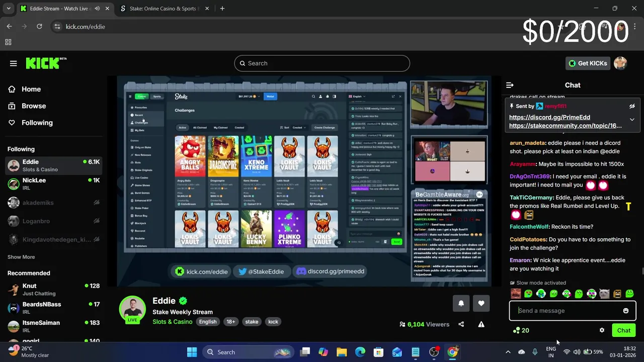Expand Following list with Show More

[x=21, y=257]
